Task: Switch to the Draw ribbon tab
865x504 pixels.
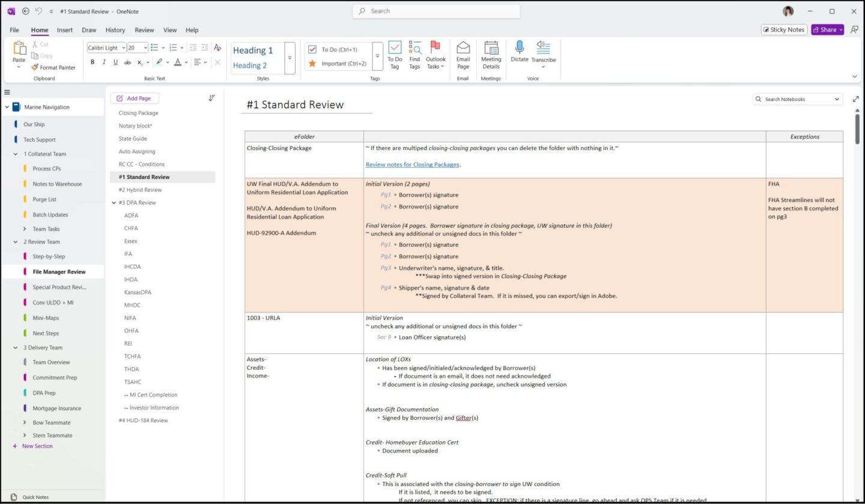Action: (89, 30)
